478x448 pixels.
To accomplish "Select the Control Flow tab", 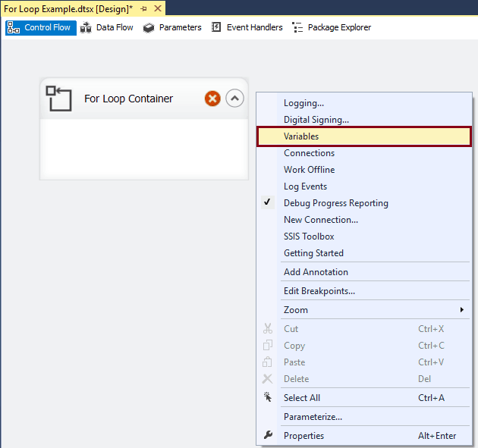I will (39, 27).
